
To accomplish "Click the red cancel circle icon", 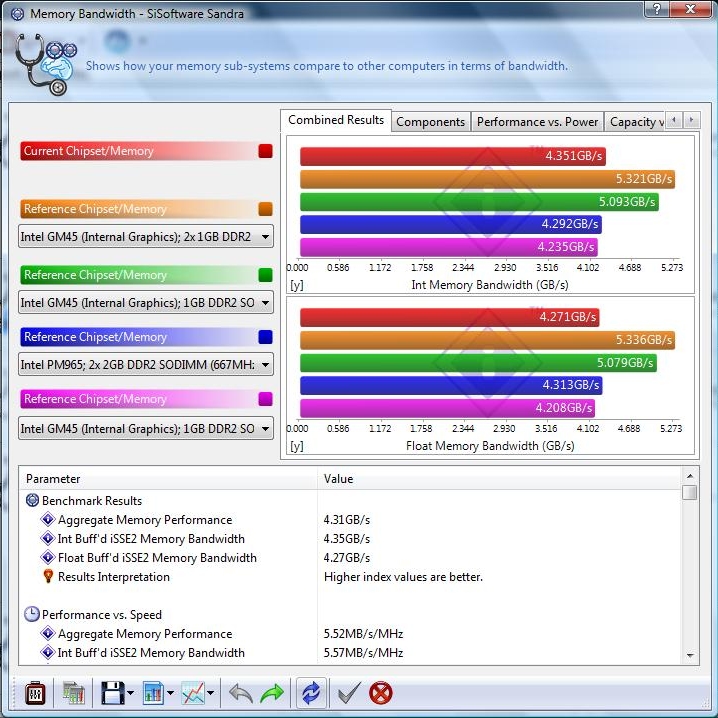I will 381,693.
